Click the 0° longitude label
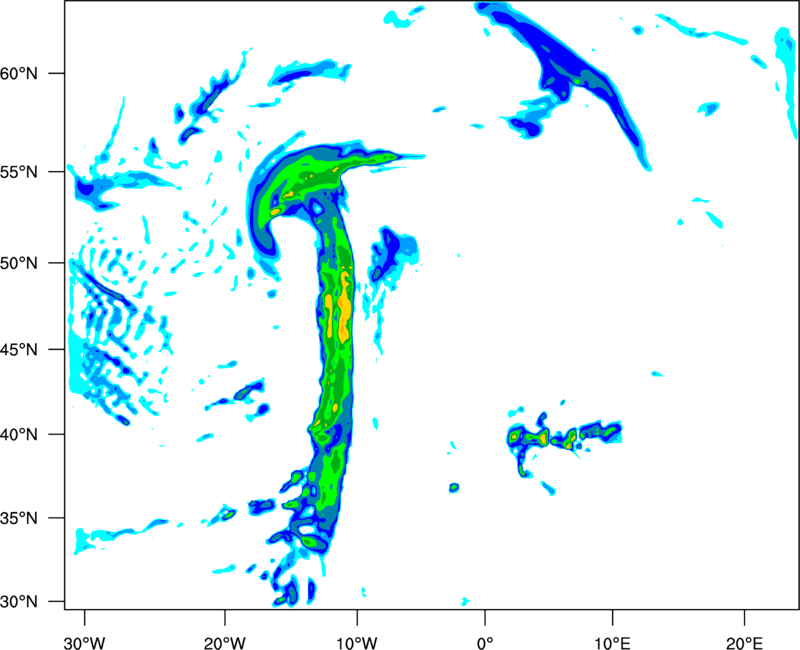 point(485,643)
